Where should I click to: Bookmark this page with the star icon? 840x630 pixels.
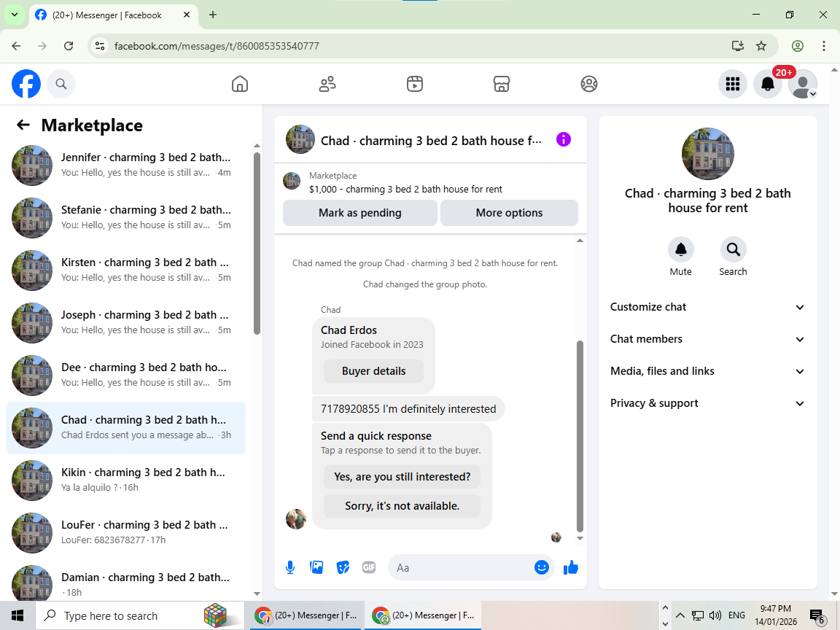click(x=761, y=46)
